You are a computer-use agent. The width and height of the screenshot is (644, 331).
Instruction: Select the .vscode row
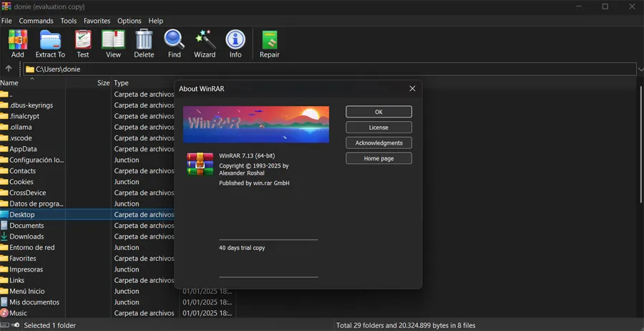point(88,138)
